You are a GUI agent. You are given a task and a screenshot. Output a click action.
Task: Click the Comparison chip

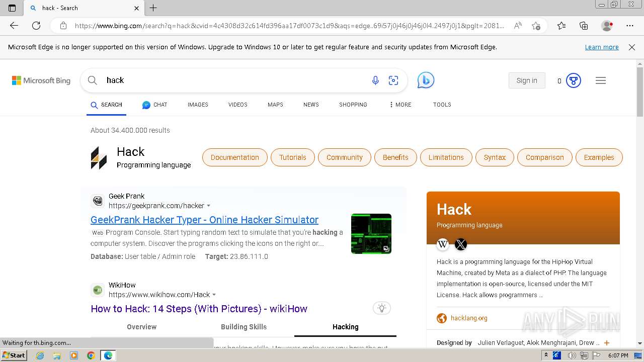pyautogui.click(x=545, y=157)
